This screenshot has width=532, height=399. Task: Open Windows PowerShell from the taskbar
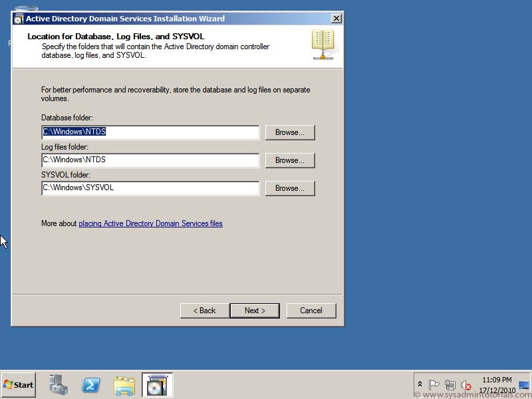click(90, 384)
